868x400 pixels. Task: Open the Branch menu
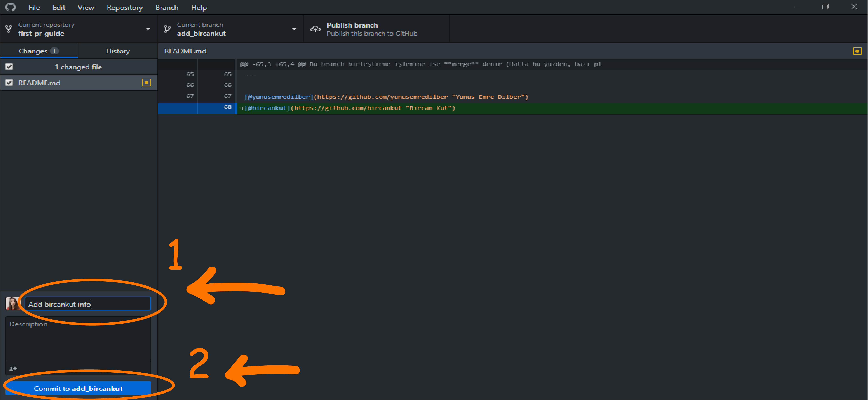tap(167, 7)
